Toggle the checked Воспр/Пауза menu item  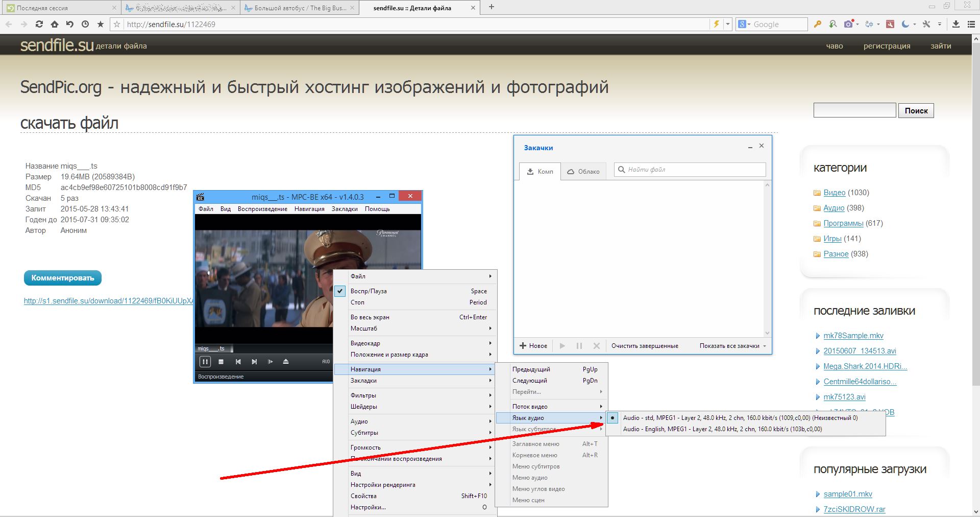coord(368,291)
